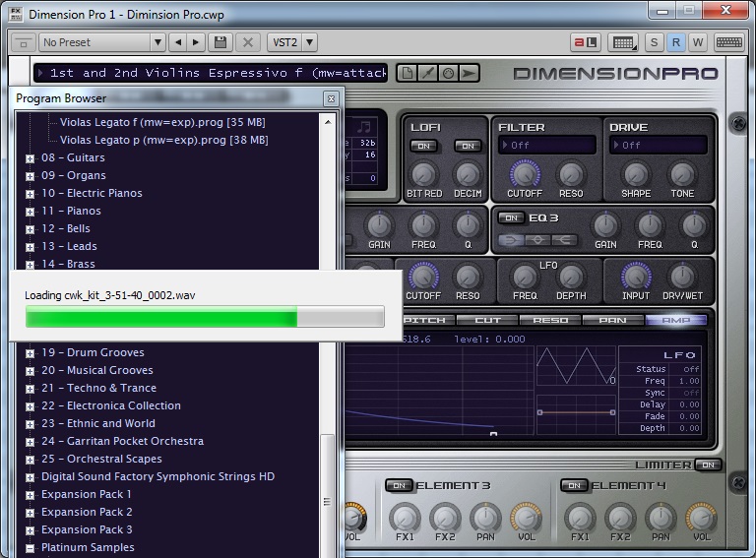
Task: Click the DRIVE SHAPE knob
Action: click(x=636, y=174)
